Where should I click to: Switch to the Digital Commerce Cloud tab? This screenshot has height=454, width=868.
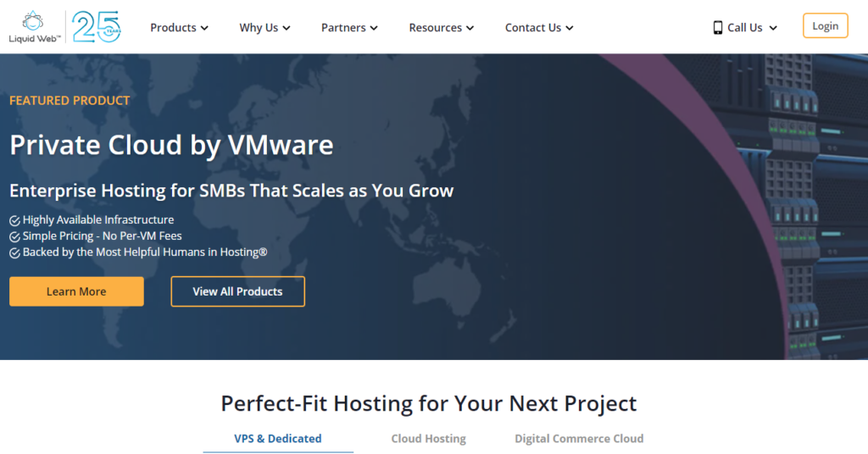(x=579, y=439)
